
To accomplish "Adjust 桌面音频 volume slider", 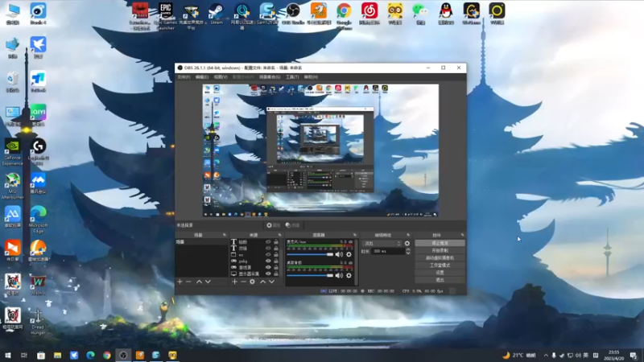I will tap(310, 275).
